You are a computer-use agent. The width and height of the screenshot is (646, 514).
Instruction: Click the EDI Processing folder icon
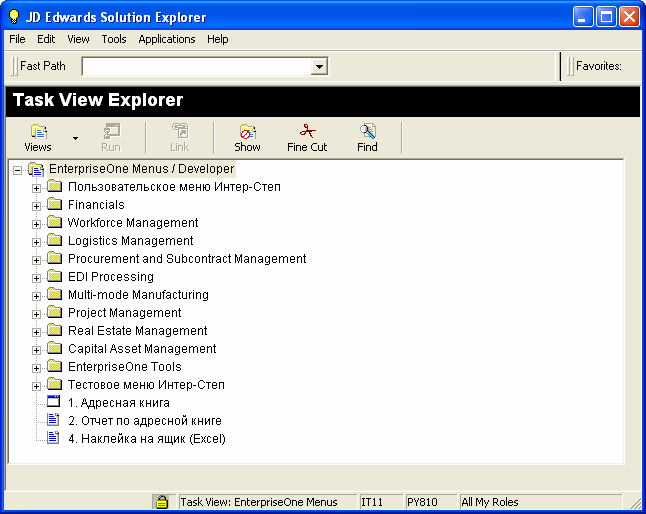pyautogui.click(x=54, y=276)
